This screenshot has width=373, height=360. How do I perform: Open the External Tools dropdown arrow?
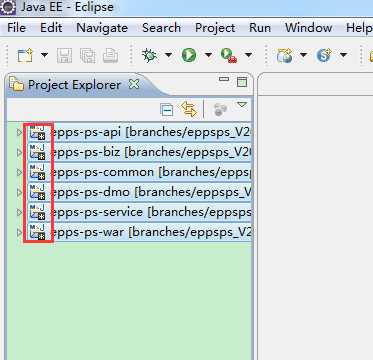point(248,55)
